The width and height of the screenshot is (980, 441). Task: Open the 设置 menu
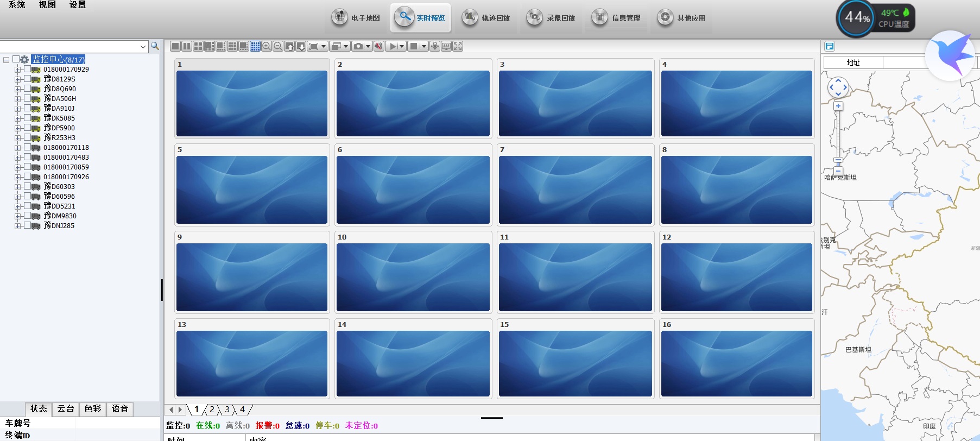coord(78,5)
